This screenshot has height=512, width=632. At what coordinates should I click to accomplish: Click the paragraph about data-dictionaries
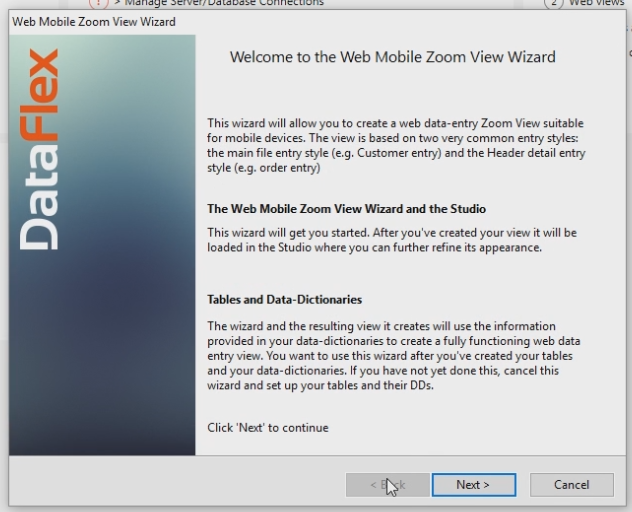point(393,356)
